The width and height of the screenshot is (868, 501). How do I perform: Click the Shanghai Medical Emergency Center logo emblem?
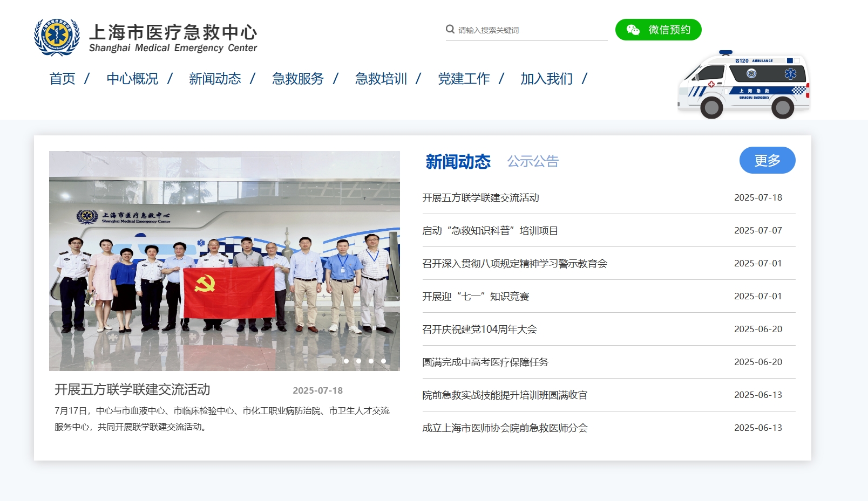click(57, 37)
